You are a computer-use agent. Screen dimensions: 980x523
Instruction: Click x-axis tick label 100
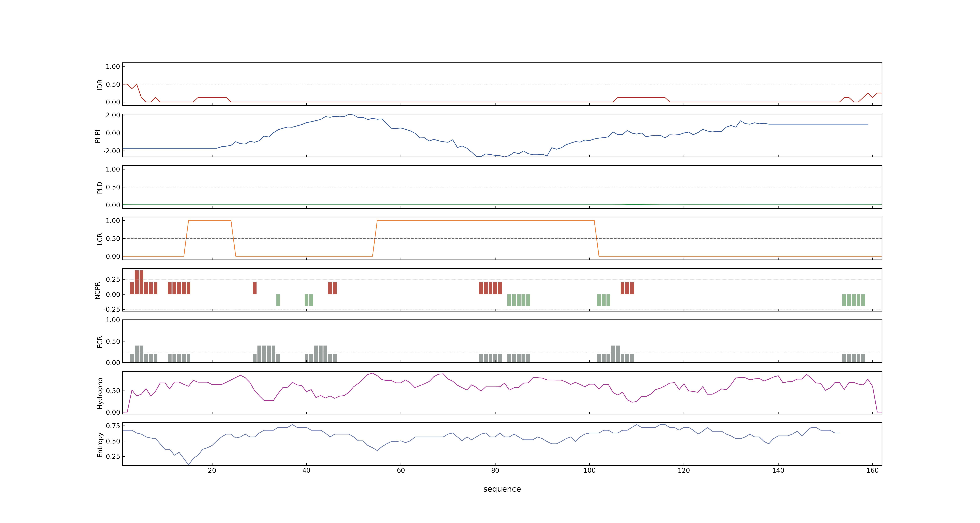[x=589, y=470]
